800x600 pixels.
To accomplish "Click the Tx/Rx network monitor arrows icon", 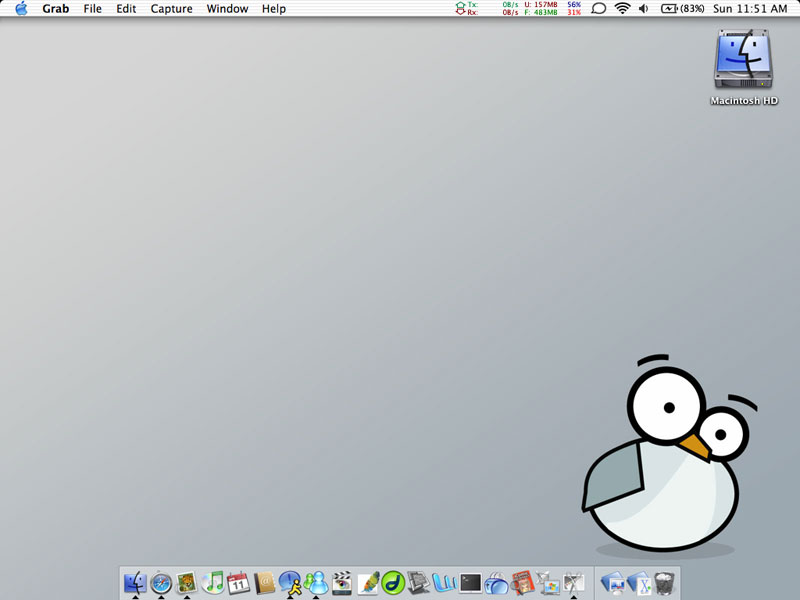I will point(460,9).
